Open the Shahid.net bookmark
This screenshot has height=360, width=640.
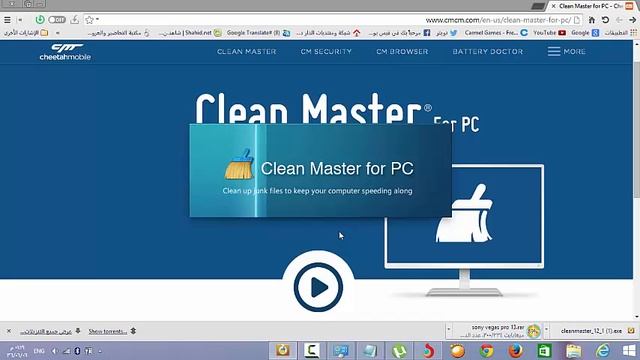(190, 33)
